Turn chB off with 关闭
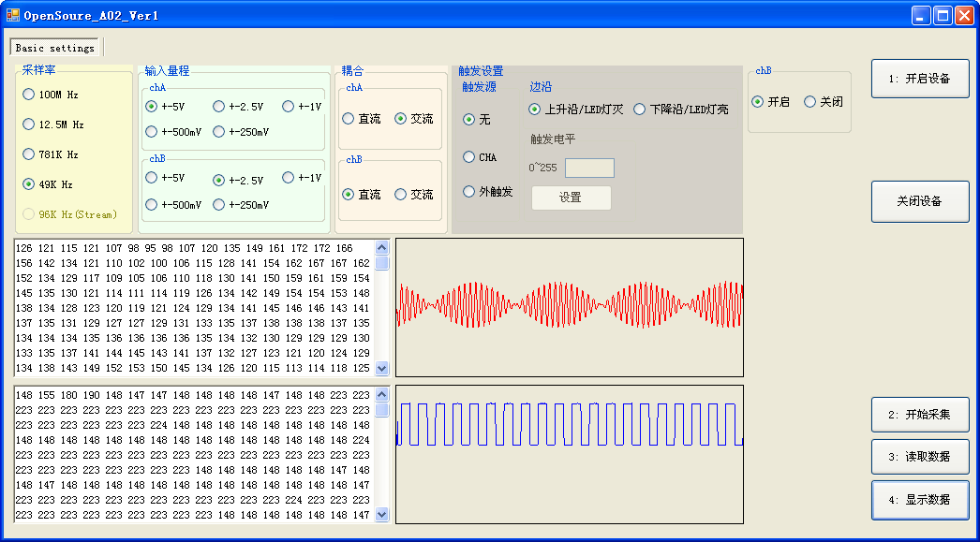Screen dimensions: 980x542 tap(824, 102)
